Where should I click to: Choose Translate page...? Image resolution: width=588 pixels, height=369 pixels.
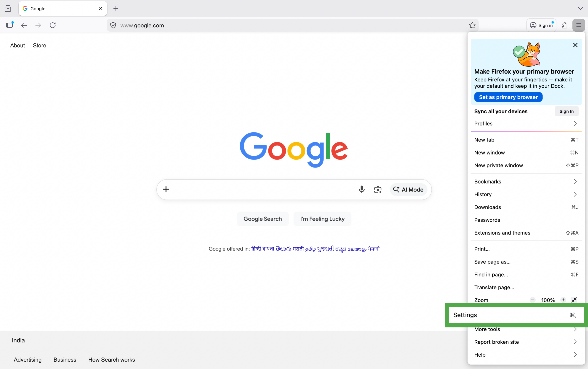point(526,287)
